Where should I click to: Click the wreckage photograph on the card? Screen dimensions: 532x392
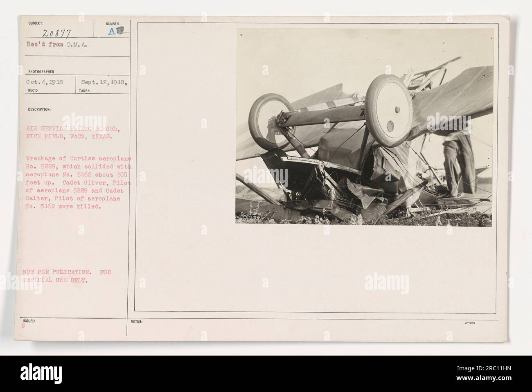pyautogui.click(x=365, y=128)
